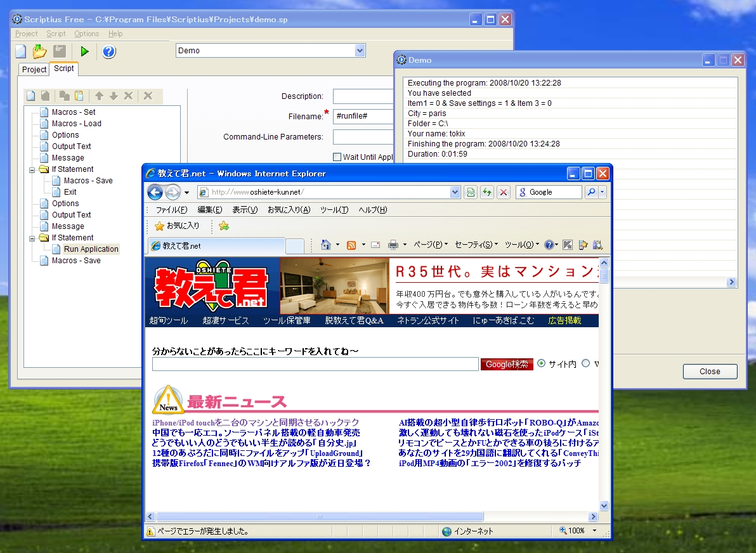Click the Demo window horizontal scroll right arrow
The width and height of the screenshot is (756, 553).
tap(731, 282)
